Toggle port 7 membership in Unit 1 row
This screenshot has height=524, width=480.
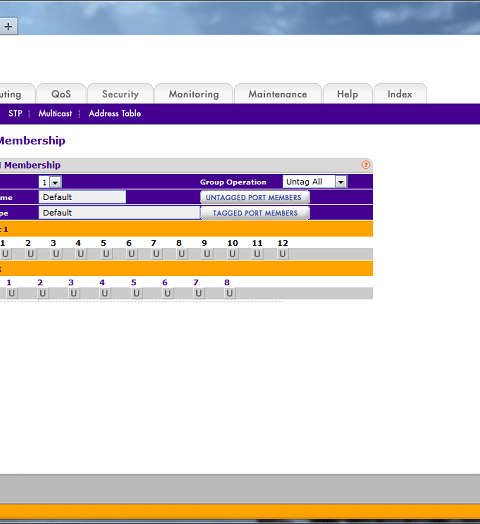156,254
